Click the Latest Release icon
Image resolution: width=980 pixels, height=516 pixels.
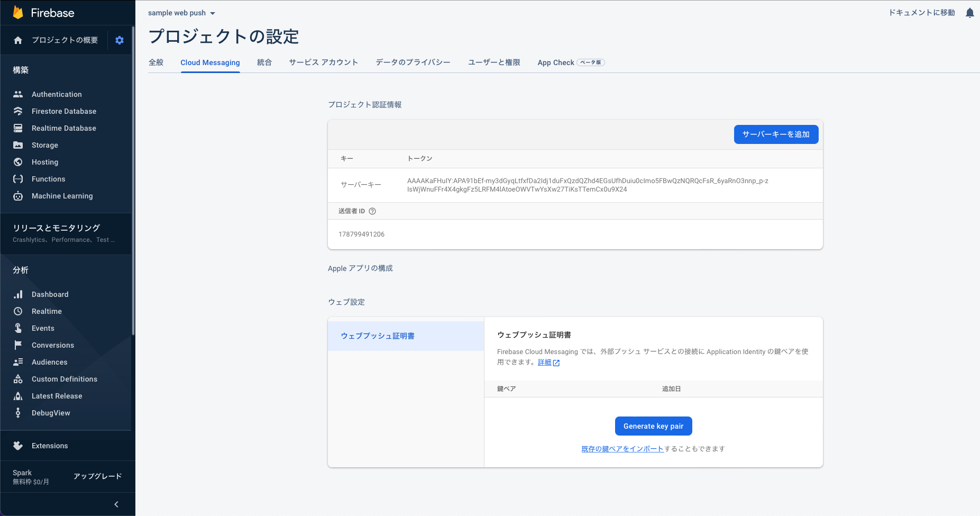coord(18,396)
